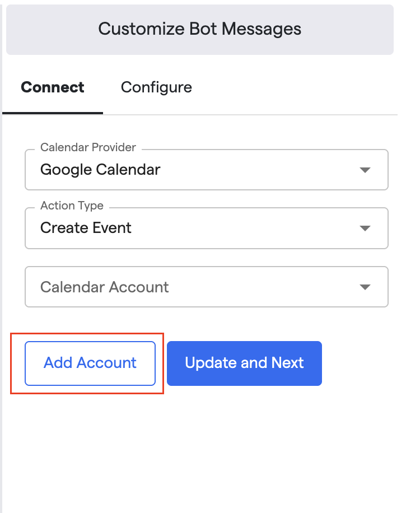Click the Action Type dropdown arrow
Viewport: 420px width, 513px height.
pyautogui.click(x=365, y=228)
